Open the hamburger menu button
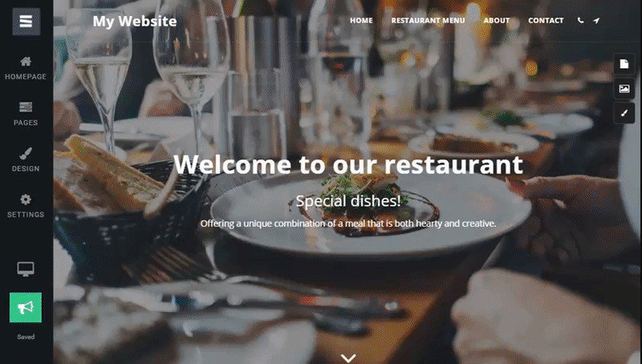The width and height of the screenshot is (642, 364). [x=26, y=22]
